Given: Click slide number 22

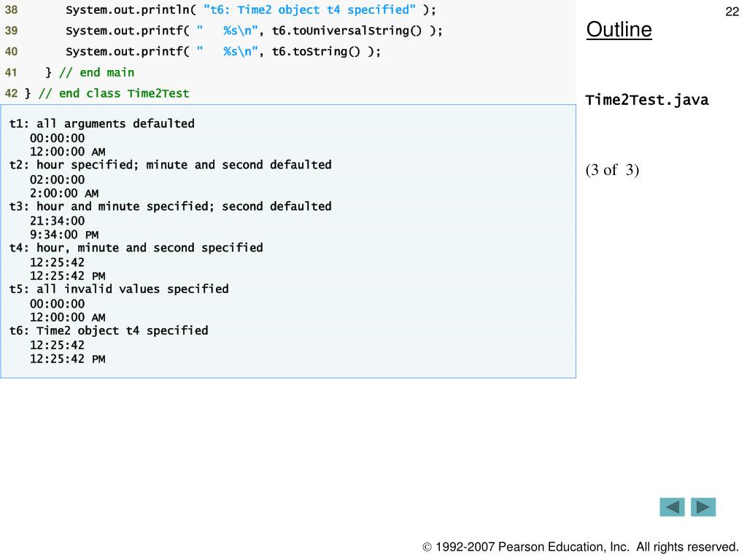Looking at the screenshot, I should pyautogui.click(x=732, y=12).
